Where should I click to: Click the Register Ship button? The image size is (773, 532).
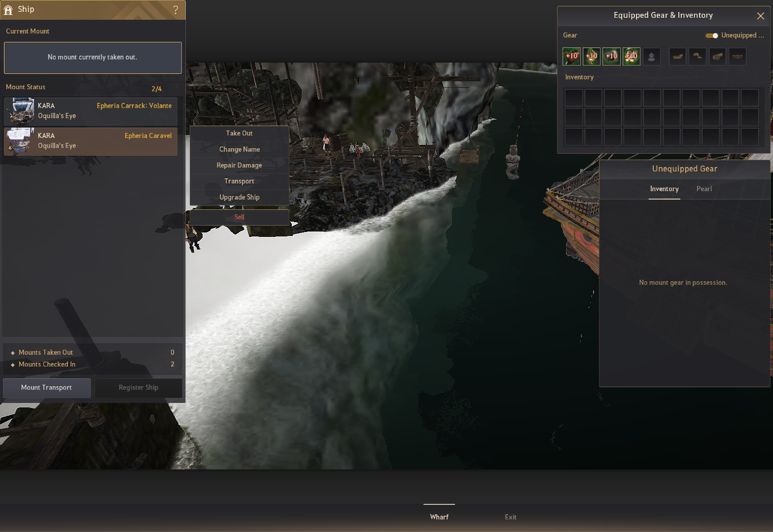tap(139, 388)
